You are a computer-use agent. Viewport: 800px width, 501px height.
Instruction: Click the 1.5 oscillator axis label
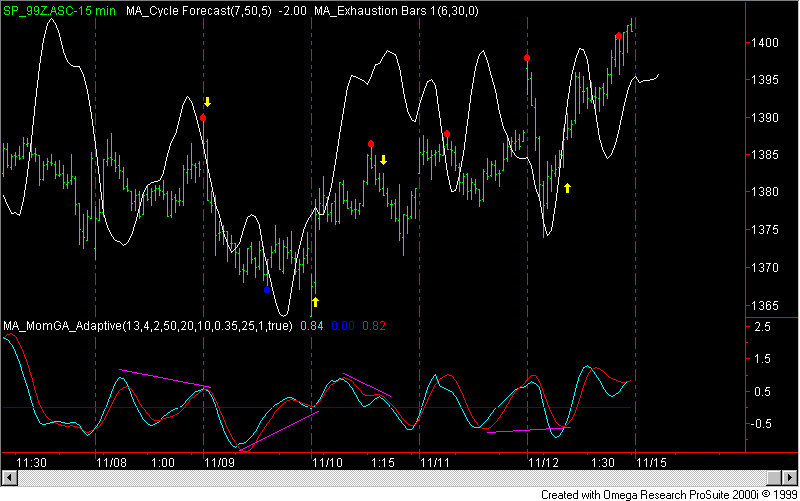pos(762,359)
